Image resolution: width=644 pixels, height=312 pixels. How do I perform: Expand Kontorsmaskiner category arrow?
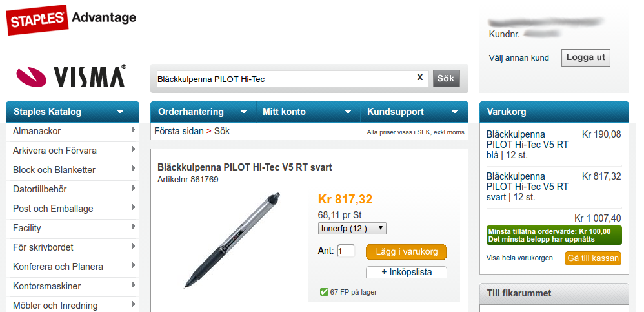point(133,284)
